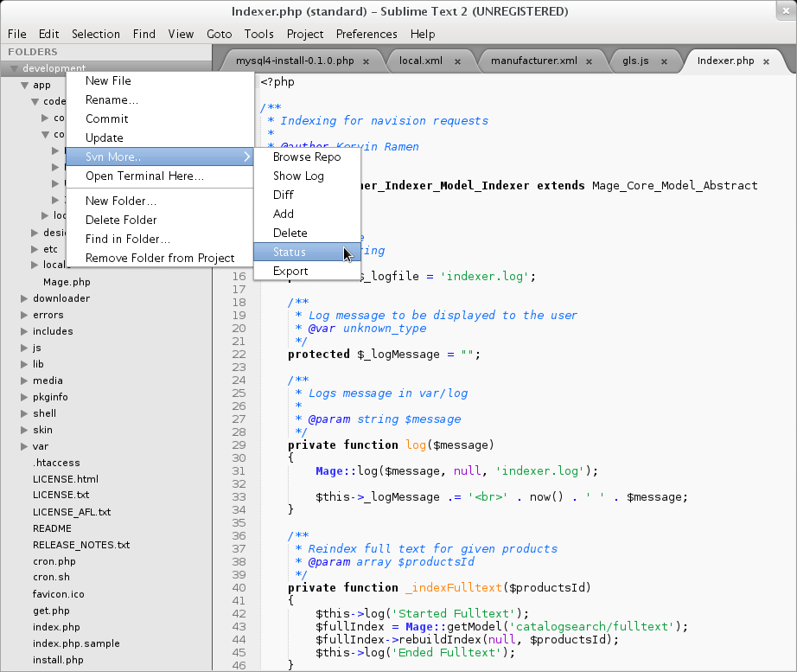The height and width of the screenshot is (672, 797).
Task: Choose Commit from the context menu
Action: (108, 118)
